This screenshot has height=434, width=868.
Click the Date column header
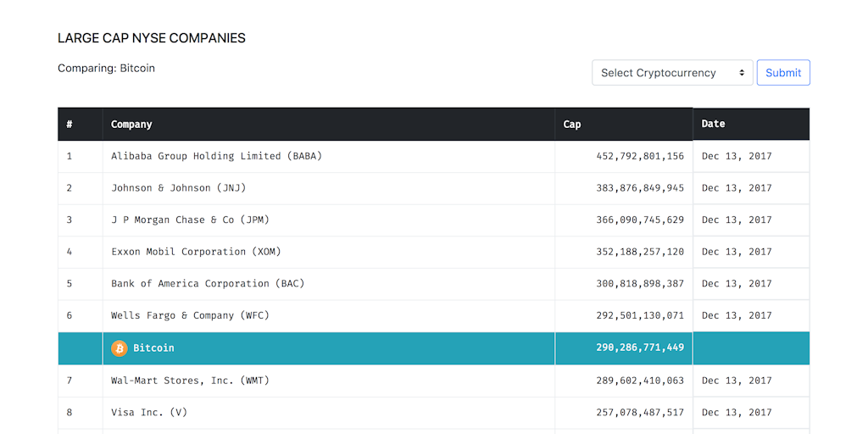pyautogui.click(x=751, y=124)
